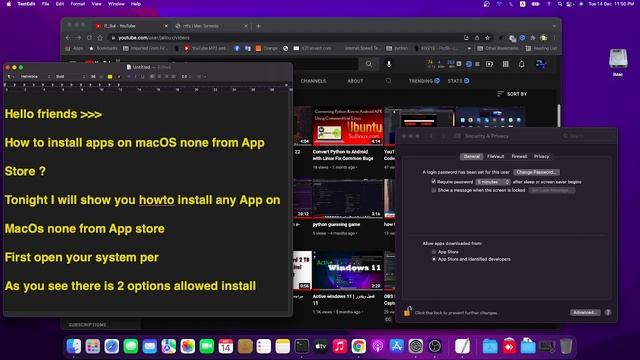The width and height of the screenshot is (640, 360).
Task: Open Other Bookmarks folder in Chrome
Action: [498, 48]
